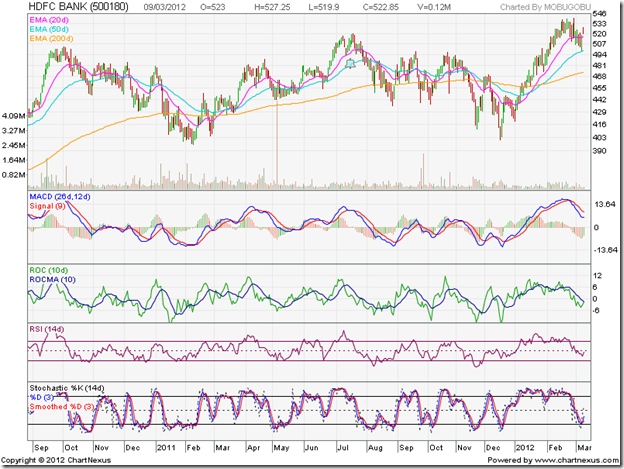Click the %D (3) legend label
Viewport: 624px width, 469px height.
41,397
